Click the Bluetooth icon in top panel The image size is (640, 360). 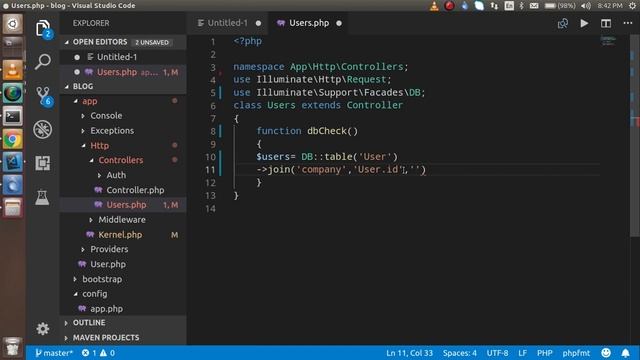point(521,6)
